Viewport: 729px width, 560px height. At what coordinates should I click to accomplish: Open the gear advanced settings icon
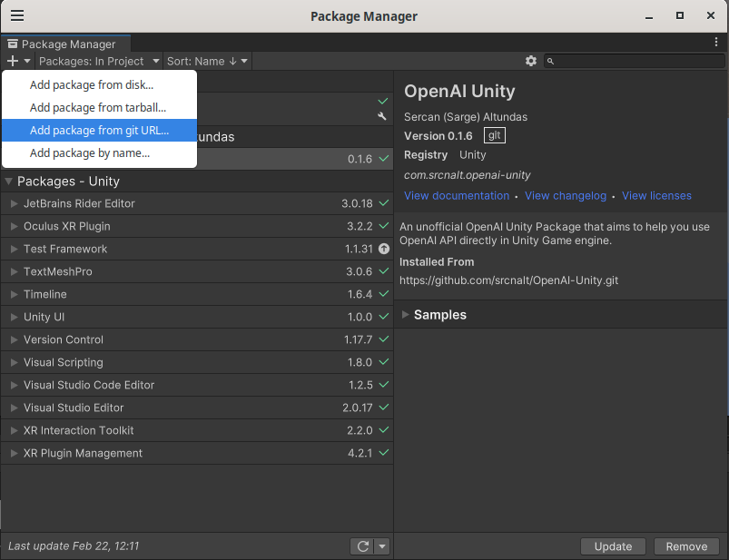[531, 61]
